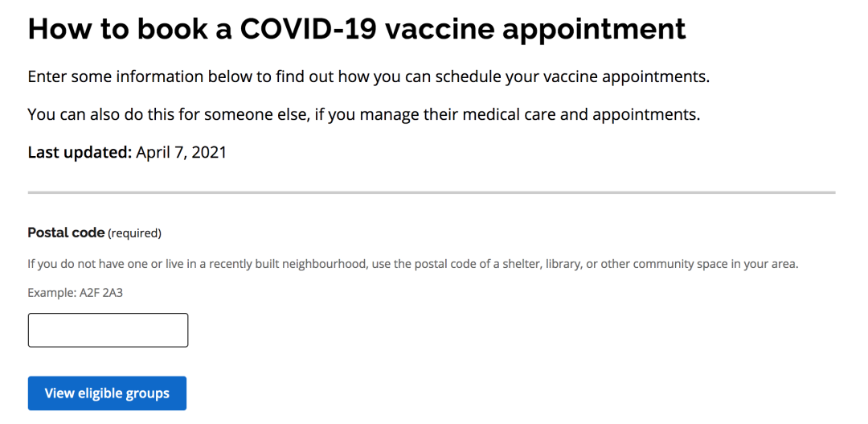Click the Postal code input field
Screen dimensions: 868x424
[108, 330]
